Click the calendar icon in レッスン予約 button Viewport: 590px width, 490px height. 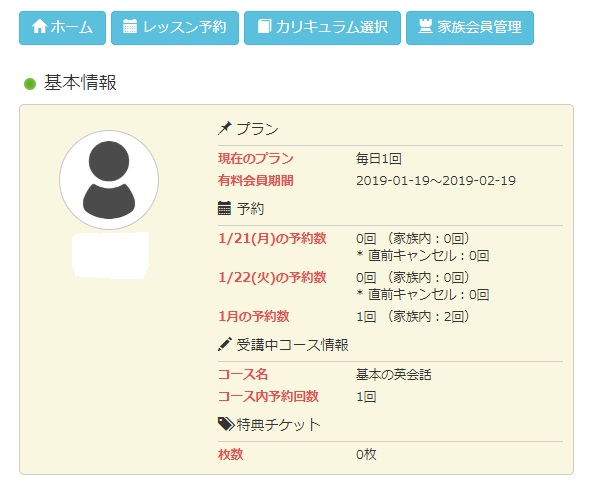[130, 26]
